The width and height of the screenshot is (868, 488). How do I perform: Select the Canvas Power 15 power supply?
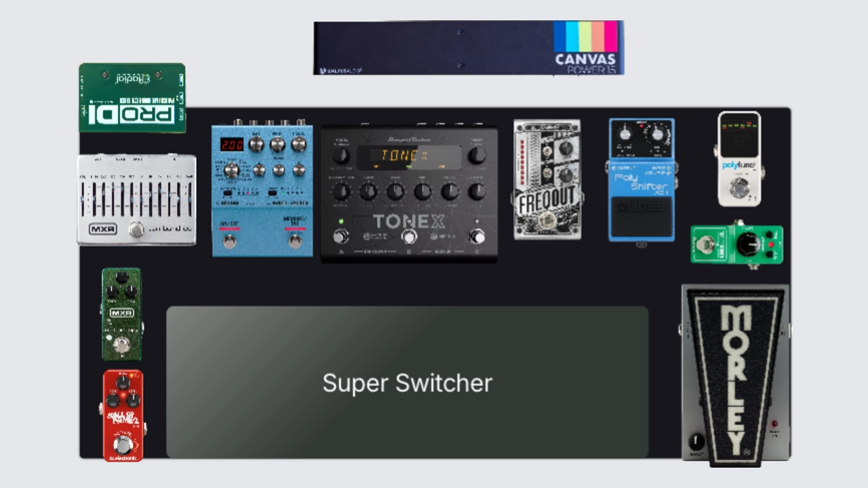coord(469,47)
